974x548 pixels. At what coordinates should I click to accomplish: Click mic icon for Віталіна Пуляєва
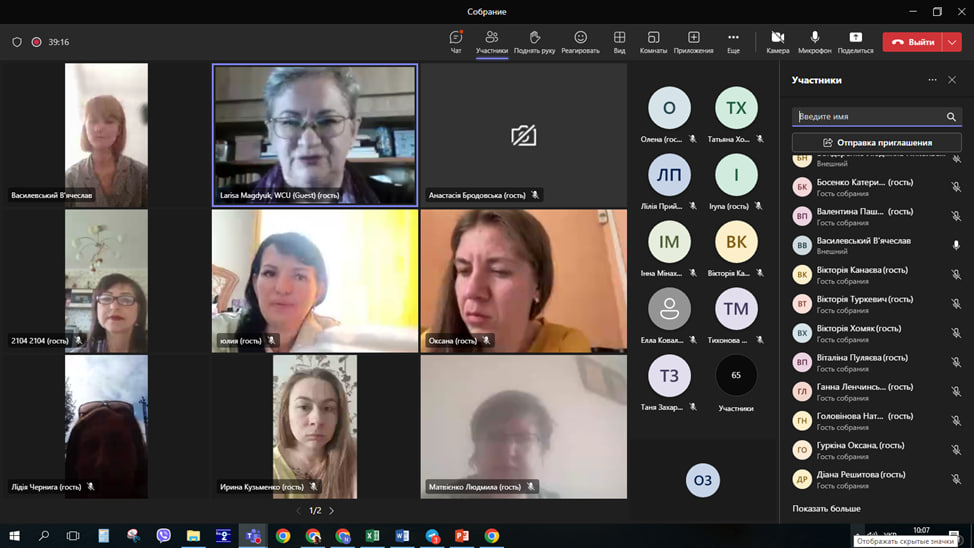[956, 362]
